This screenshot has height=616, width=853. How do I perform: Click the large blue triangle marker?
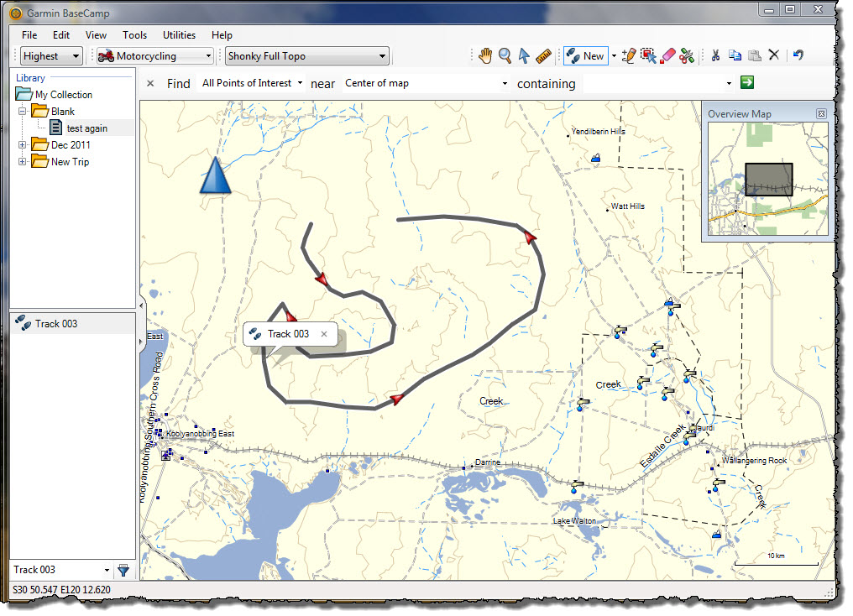[216, 175]
